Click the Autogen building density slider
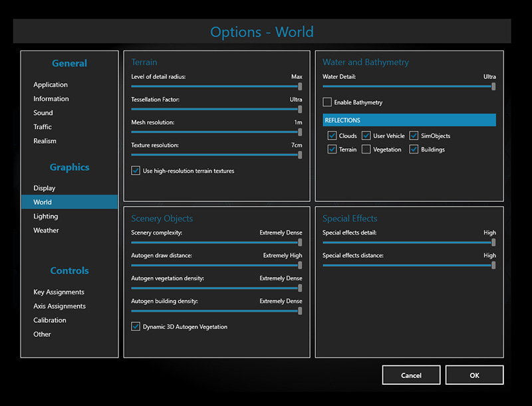 pos(217,311)
